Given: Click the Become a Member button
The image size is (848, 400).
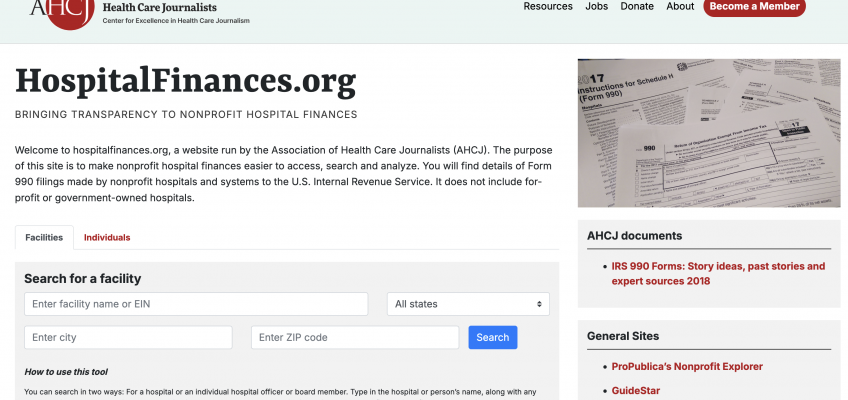Looking at the screenshot, I should [754, 6].
